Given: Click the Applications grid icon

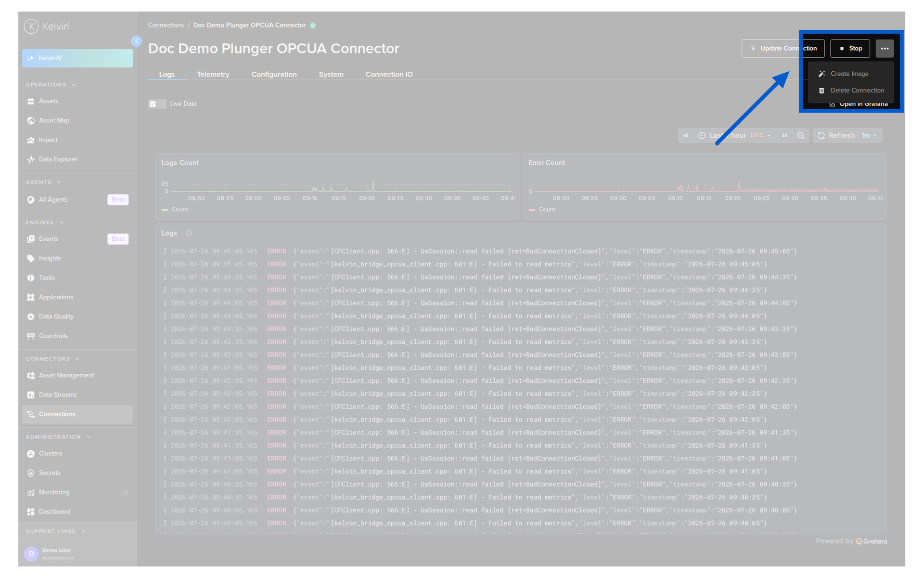Looking at the screenshot, I should point(31,297).
